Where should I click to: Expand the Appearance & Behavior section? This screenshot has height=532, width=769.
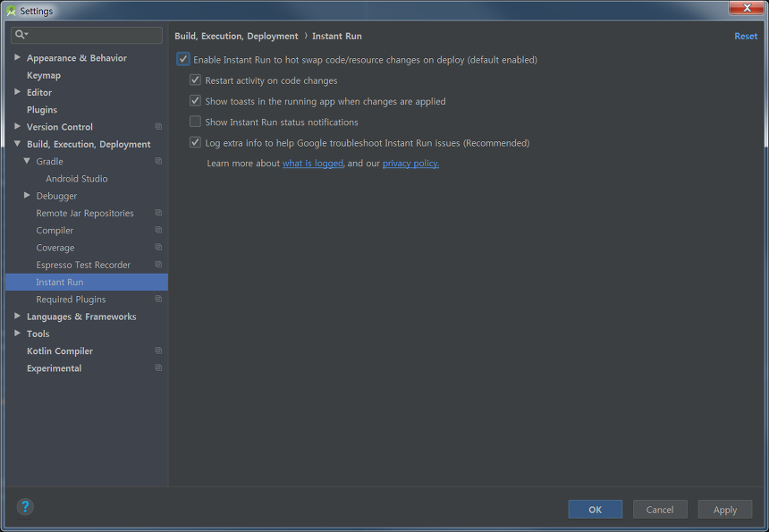[17, 58]
